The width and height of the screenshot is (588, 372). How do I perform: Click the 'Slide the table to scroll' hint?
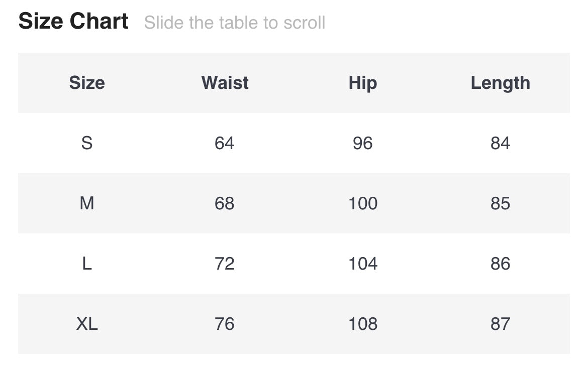point(235,23)
